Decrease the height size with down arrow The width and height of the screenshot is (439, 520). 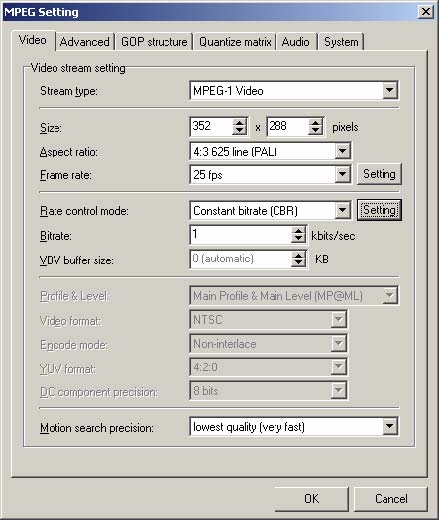tap(315, 131)
